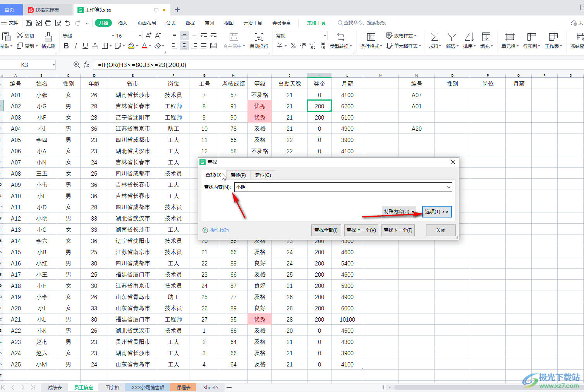Toggle Italic formatting
The image size is (584, 392).
[76, 46]
